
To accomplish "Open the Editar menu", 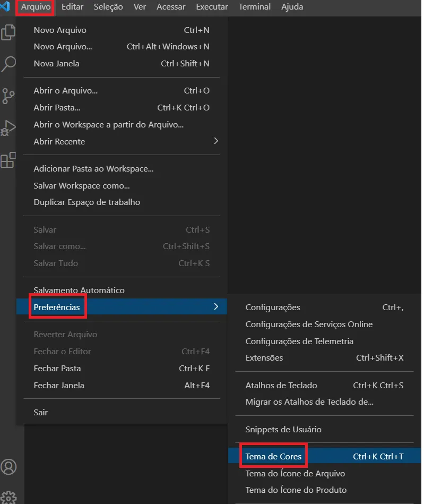I will coord(72,7).
